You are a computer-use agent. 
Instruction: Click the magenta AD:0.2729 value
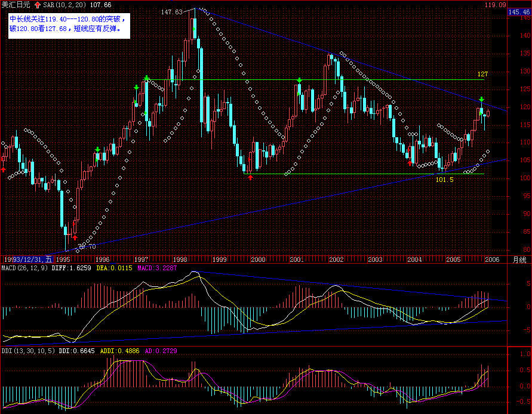click(161, 351)
